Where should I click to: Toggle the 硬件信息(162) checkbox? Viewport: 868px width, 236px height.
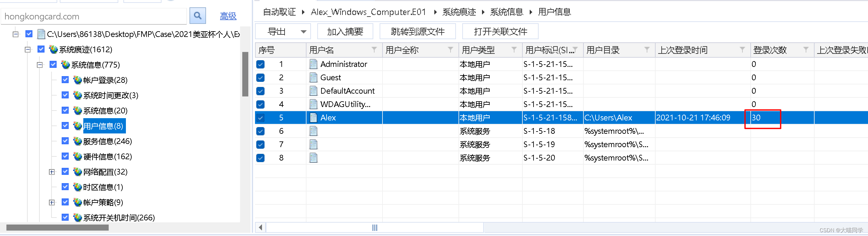coord(65,156)
